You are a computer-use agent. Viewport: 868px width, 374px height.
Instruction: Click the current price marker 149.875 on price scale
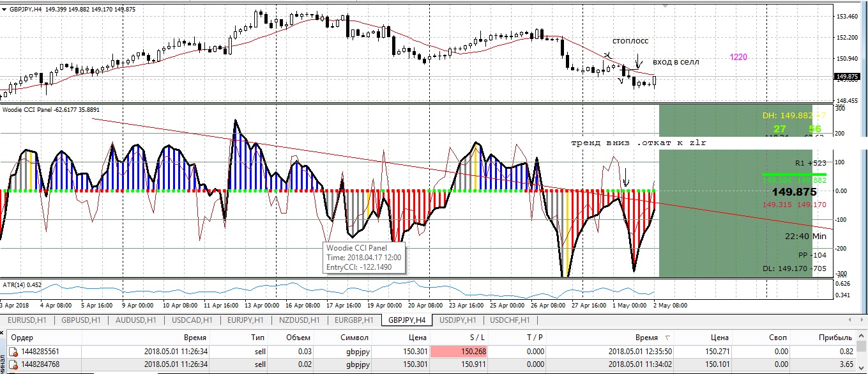(847, 77)
